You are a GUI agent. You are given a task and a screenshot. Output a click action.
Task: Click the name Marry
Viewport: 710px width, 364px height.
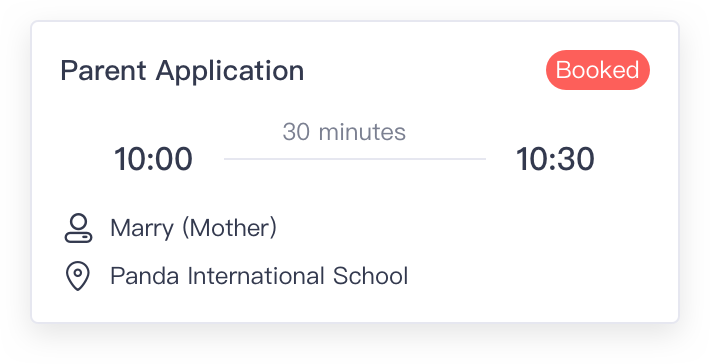coord(142,229)
